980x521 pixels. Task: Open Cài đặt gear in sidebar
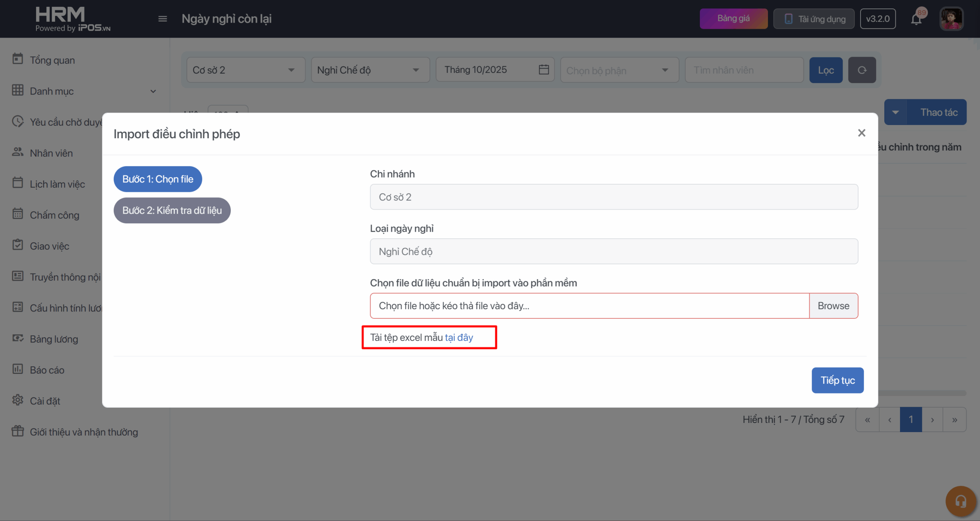[x=45, y=401]
